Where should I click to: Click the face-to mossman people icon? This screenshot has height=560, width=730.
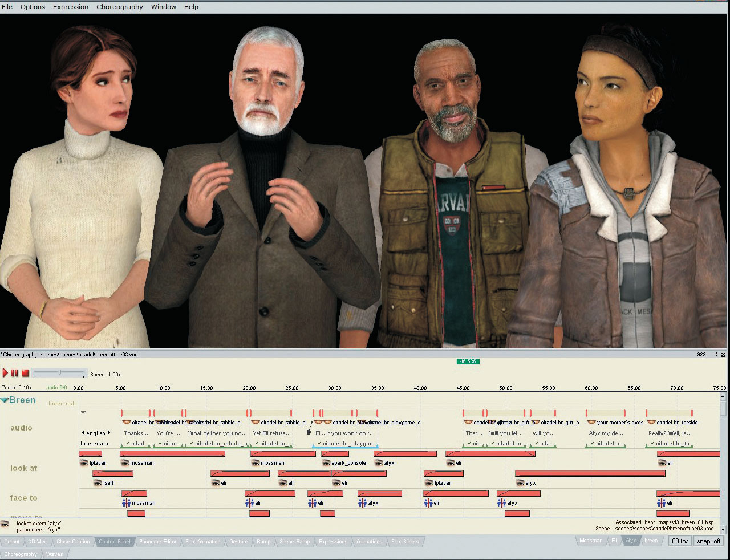[127, 503]
